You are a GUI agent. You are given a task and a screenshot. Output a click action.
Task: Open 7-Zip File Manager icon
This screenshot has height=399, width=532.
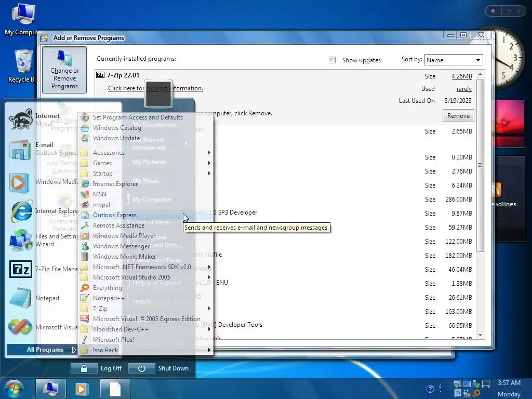click(21, 269)
